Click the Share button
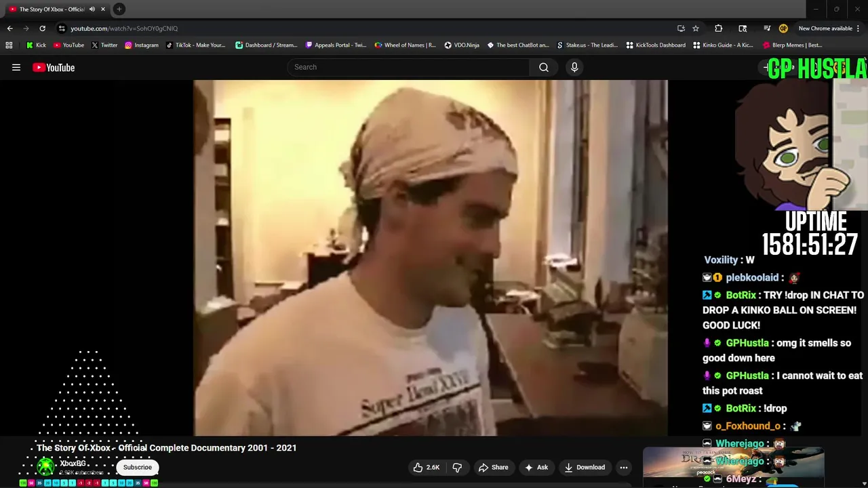 click(493, 467)
